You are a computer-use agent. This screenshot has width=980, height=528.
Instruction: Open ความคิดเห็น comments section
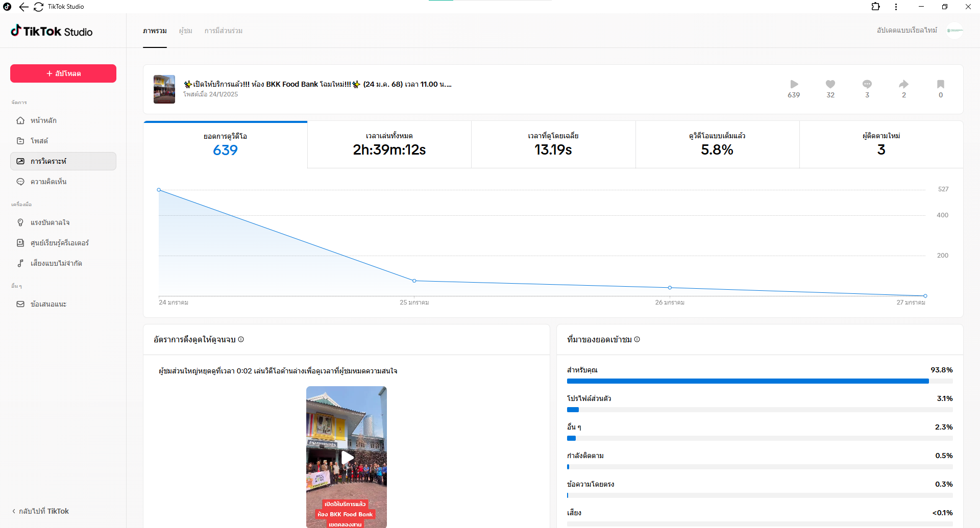[63, 182]
